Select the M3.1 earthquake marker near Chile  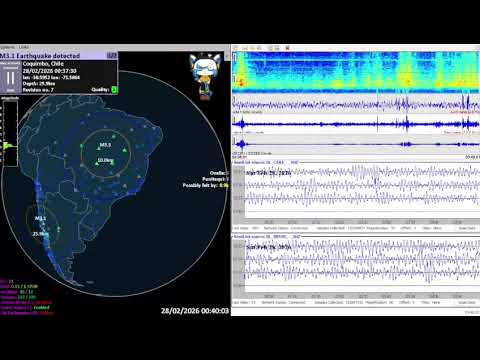(x=41, y=218)
